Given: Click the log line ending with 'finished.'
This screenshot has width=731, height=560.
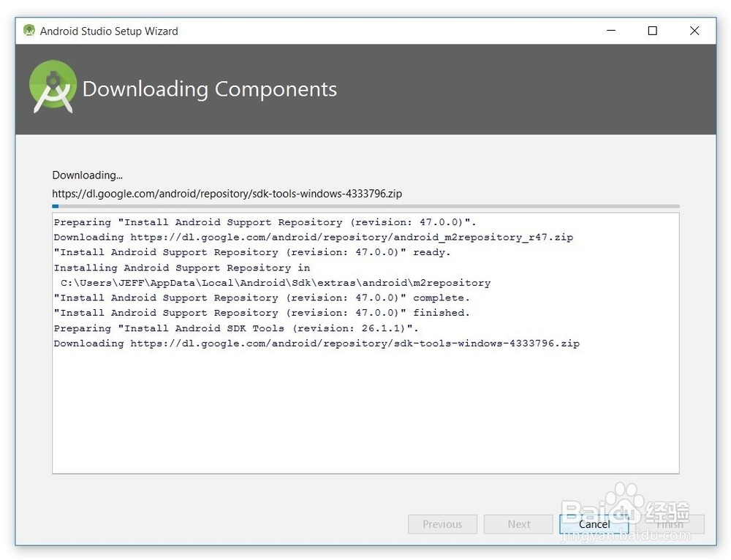Looking at the screenshot, I should (262, 312).
